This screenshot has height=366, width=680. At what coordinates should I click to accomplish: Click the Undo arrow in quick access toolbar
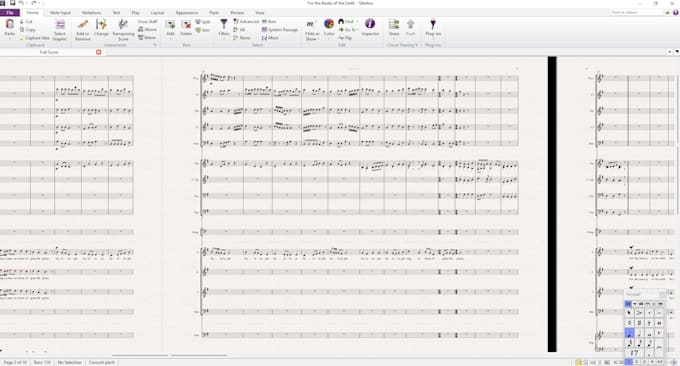pyautogui.click(x=22, y=3)
